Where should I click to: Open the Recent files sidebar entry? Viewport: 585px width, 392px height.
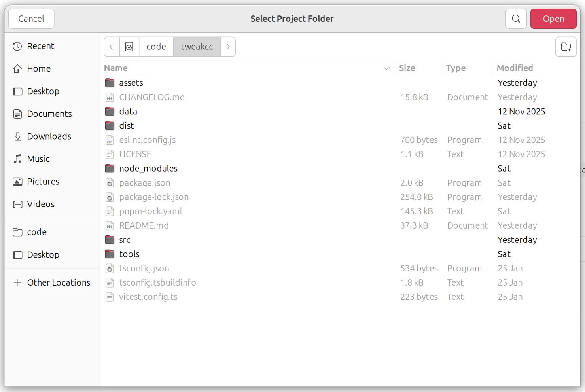(40, 46)
